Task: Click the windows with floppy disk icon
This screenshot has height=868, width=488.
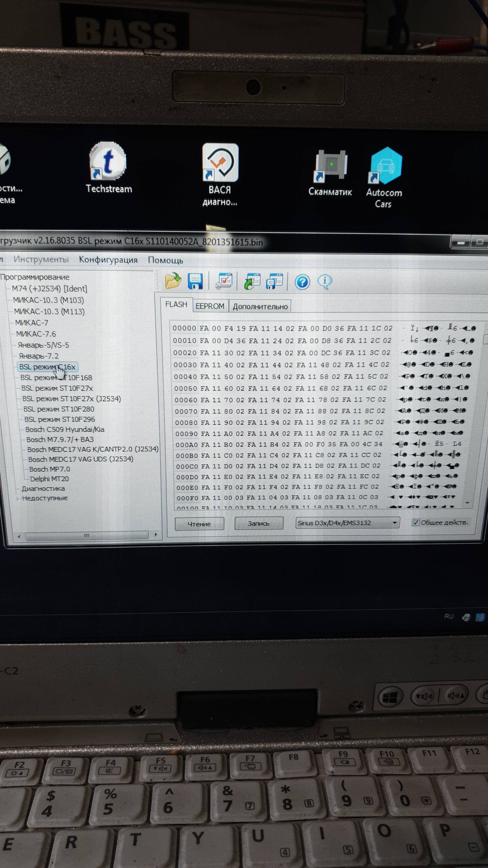Action: click(x=274, y=281)
